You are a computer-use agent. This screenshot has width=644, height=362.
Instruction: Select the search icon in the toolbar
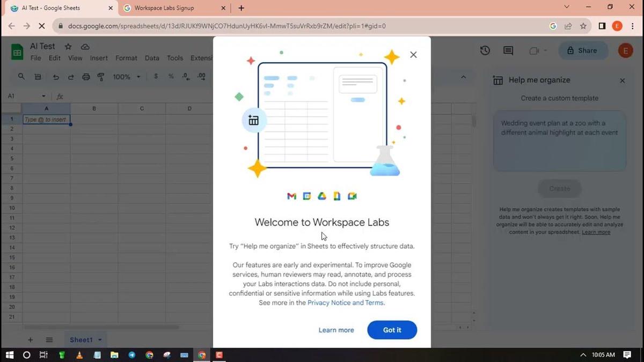click(21, 76)
